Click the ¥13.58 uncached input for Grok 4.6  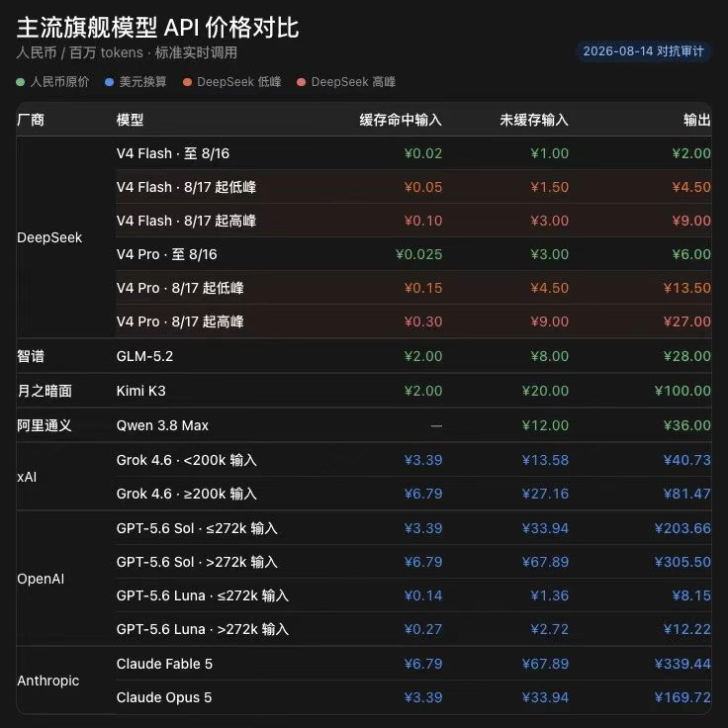[x=545, y=460]
